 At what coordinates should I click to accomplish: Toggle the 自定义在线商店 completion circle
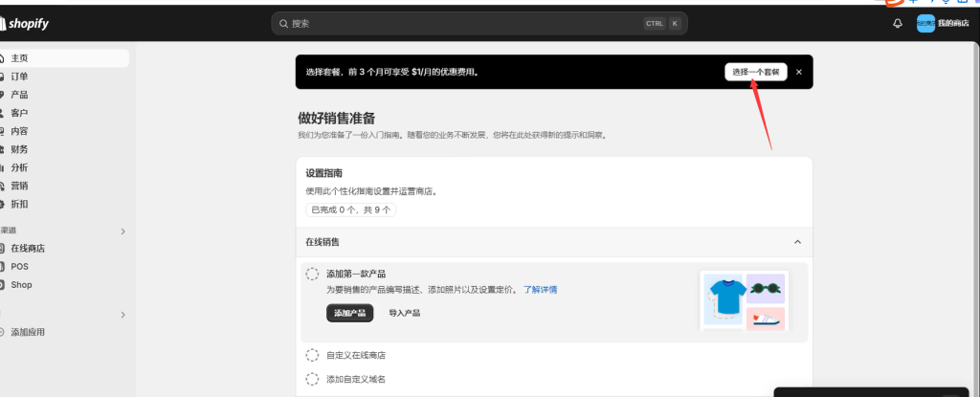pos(312,355)
